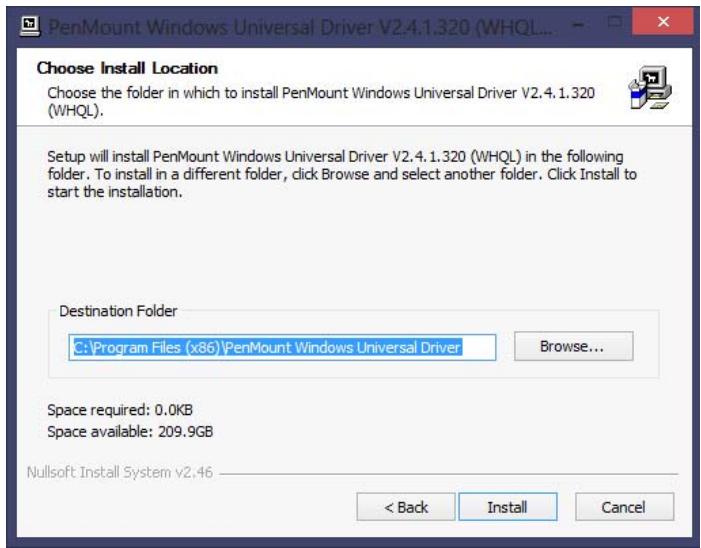Click the Destination Folder group label
701x548 pixels.
pyautogui.click(x=118, y=311)
